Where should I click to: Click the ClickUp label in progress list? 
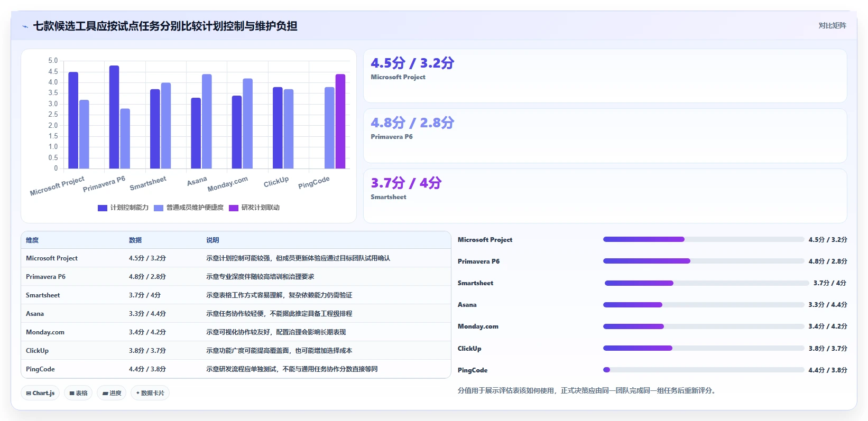pyautogui.click(x=469, y=349)
